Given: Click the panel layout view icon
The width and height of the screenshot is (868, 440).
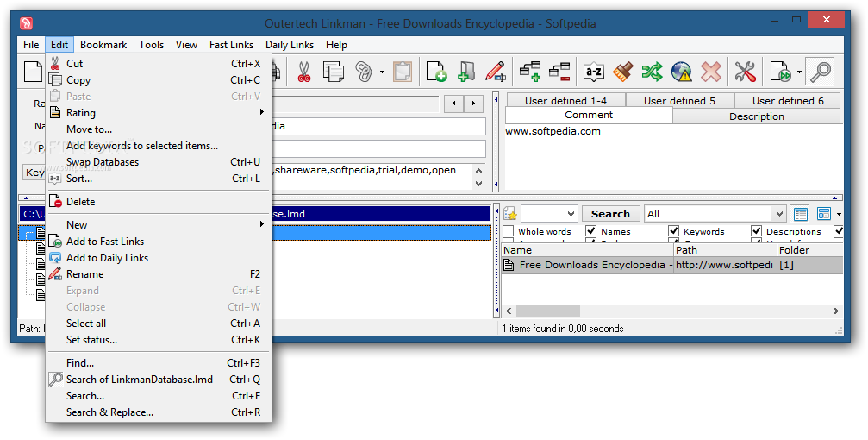Looking at the screenshot, I should coord(824,214).
